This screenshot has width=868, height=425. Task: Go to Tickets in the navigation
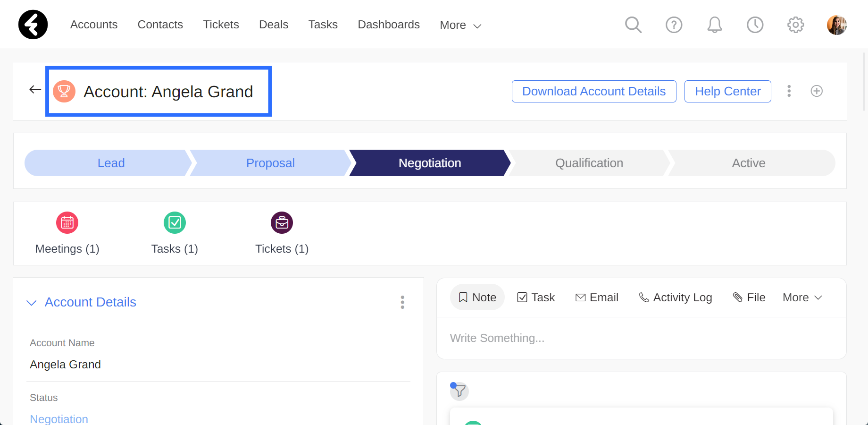click(221, 25)
